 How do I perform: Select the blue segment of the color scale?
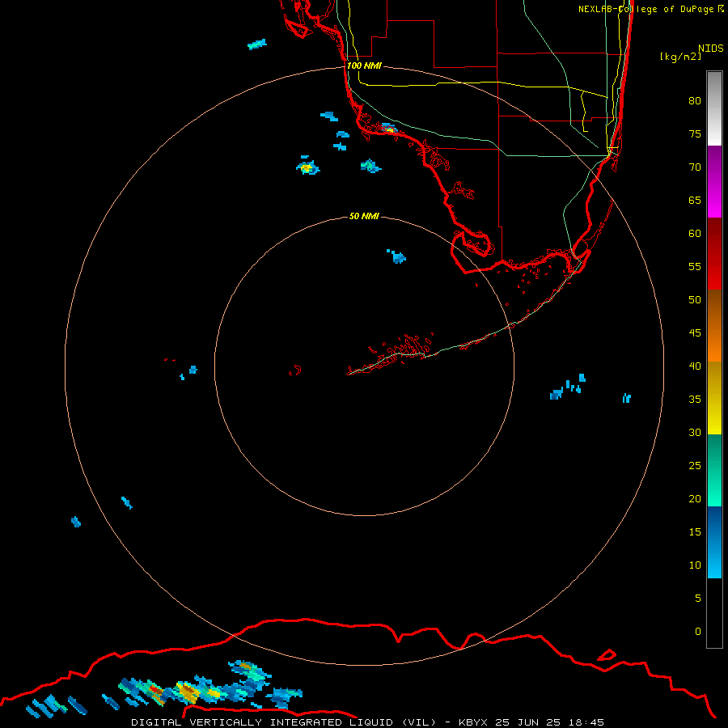click(x=714, y=542)
